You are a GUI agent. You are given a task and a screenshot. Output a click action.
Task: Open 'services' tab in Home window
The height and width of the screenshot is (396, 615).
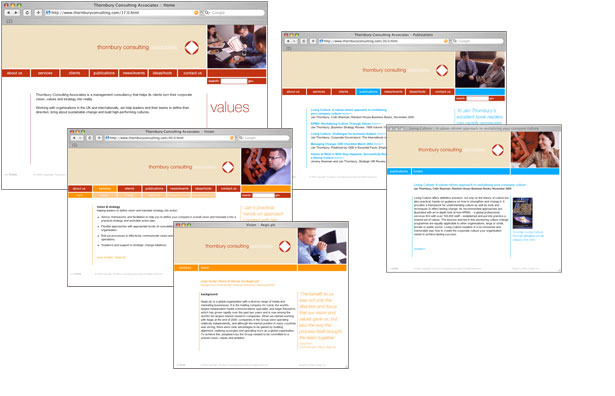pyautogui.click(x=45, y=73)
